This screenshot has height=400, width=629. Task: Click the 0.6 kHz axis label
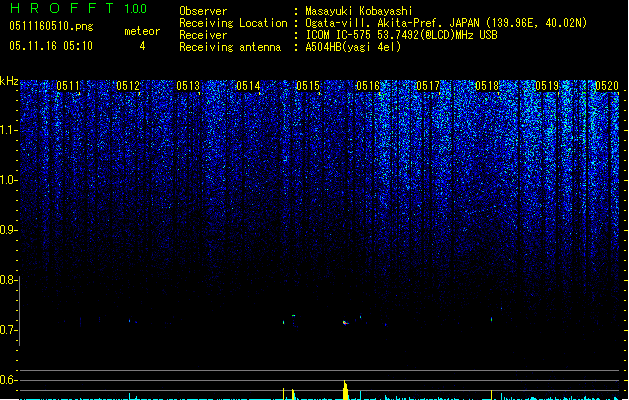pyautogui.click(x=8, y=380)
